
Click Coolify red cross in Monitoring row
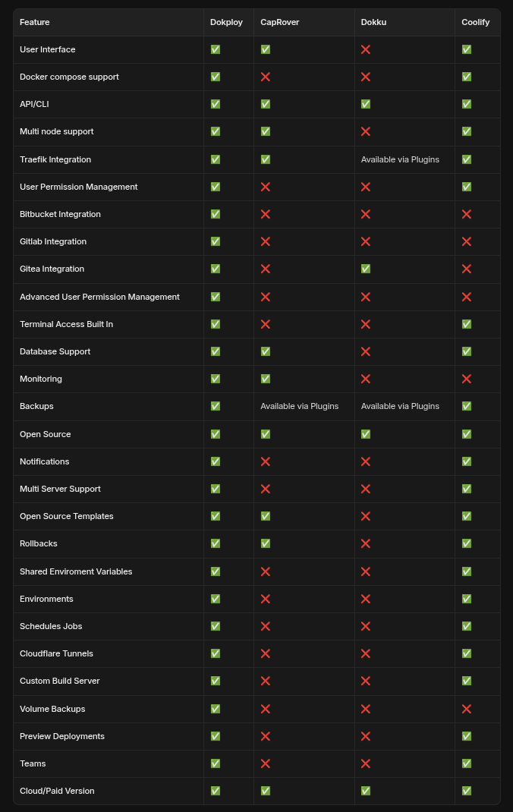click(x=467, y=379)
